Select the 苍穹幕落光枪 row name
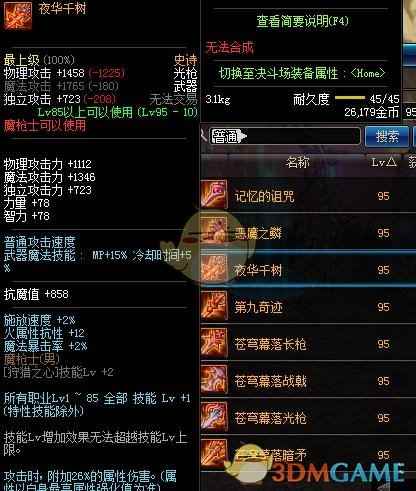 pyautogui.click(x=270, y=418)
